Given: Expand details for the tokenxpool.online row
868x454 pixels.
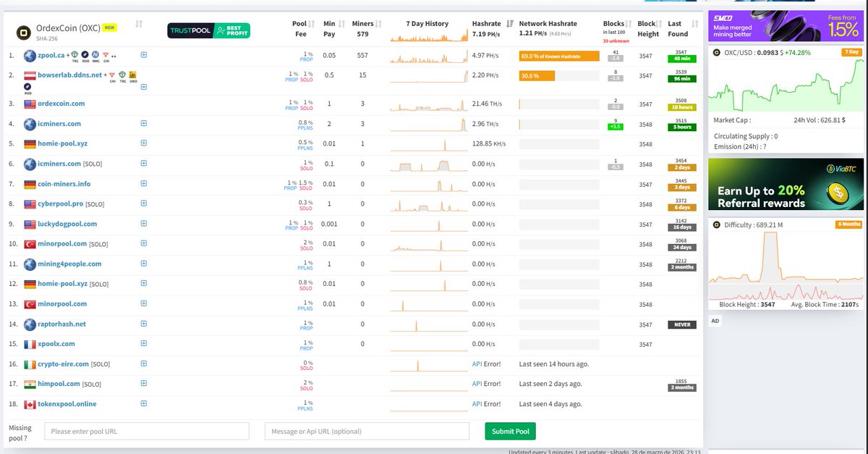Looking at the screenshot, I should [143, 404].
